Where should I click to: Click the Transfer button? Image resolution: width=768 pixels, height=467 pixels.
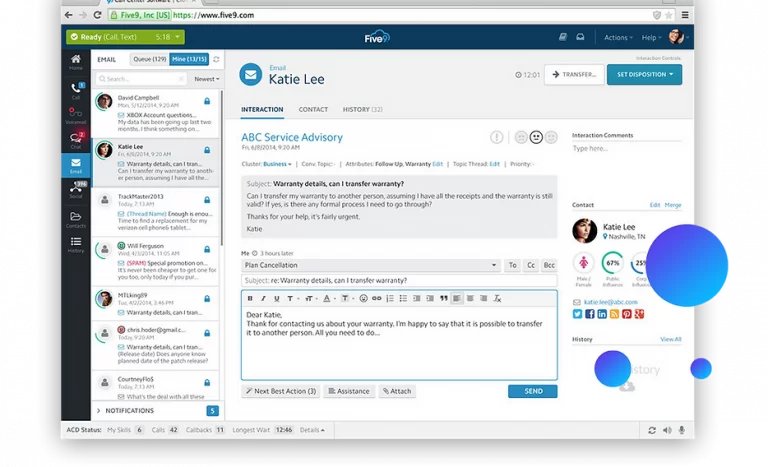coord(574,74)
